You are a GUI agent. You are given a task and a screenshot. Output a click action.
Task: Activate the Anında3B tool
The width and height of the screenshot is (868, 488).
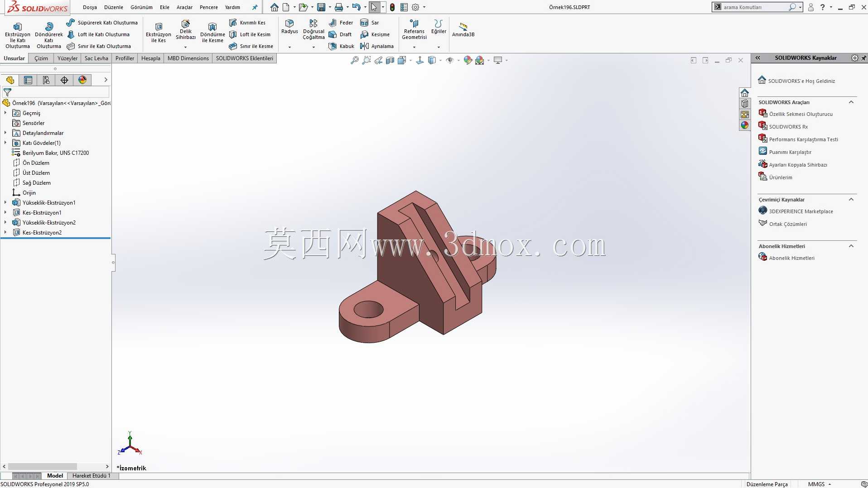(x=463, y=30)
